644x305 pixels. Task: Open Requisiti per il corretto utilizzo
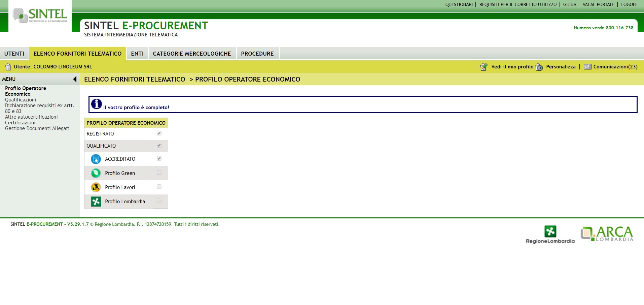518,4
